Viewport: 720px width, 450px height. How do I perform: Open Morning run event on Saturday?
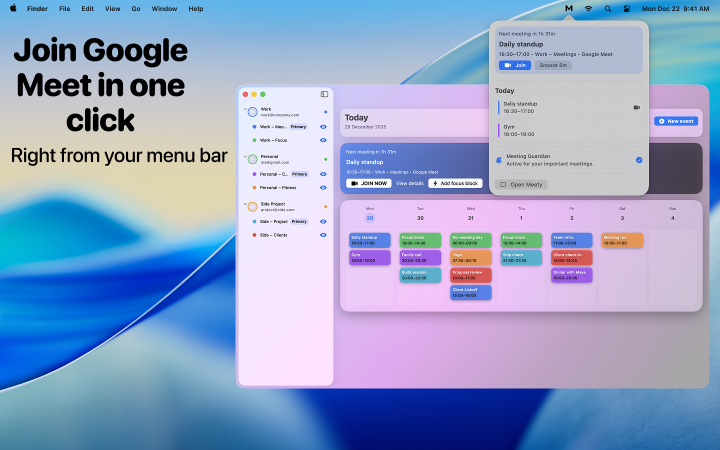pyautogui.click(x=622, y=240)
